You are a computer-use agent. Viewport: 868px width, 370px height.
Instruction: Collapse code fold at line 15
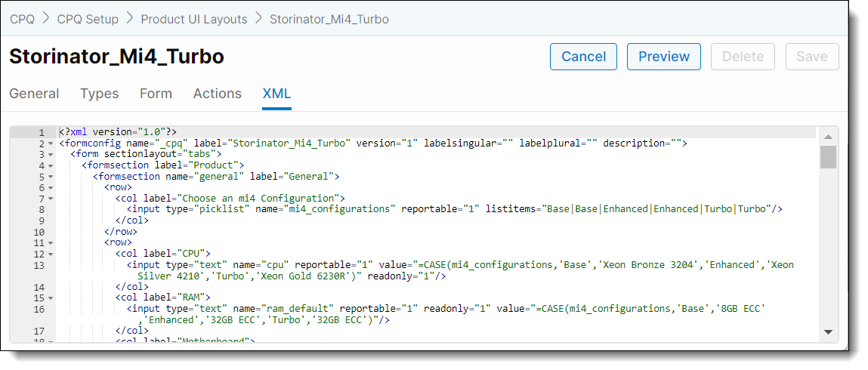[x=51, y=299]
